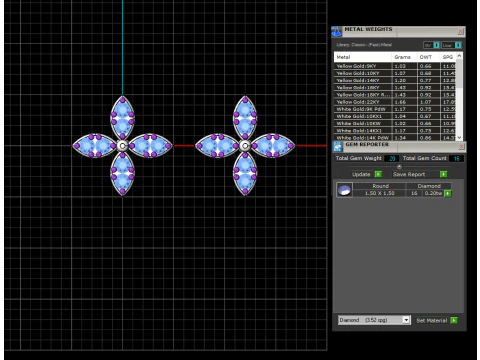This screenshot has width=480, height=360.
Task: Open the Diamond (3.52 spg) material dropdown
Action: pyautogui.click(x=374, y=320)
